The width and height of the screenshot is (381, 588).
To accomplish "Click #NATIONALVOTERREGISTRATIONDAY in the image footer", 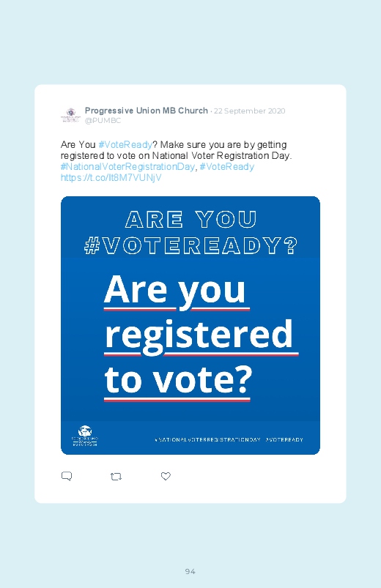I will (x=207, y=439).
